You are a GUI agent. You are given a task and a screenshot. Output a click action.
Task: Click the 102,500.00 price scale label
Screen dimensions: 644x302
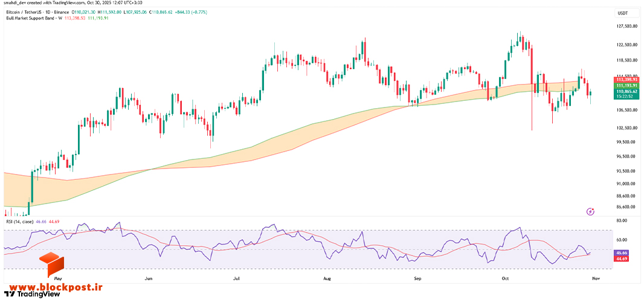(x=625, y=128)
